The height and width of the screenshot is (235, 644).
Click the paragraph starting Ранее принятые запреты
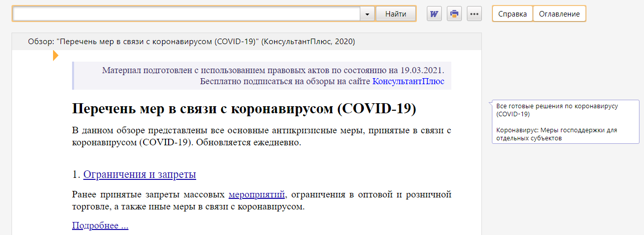tap(262, 200)
